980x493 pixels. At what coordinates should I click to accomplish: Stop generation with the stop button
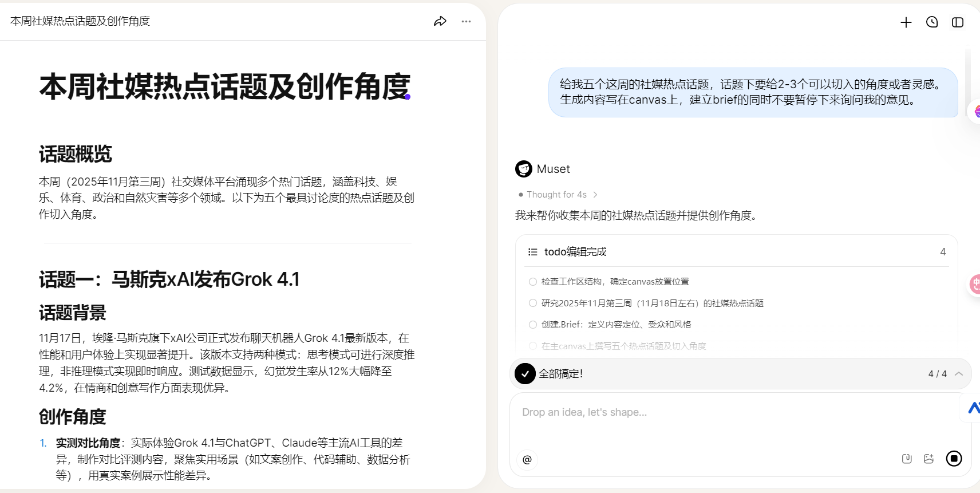[954, 459]
